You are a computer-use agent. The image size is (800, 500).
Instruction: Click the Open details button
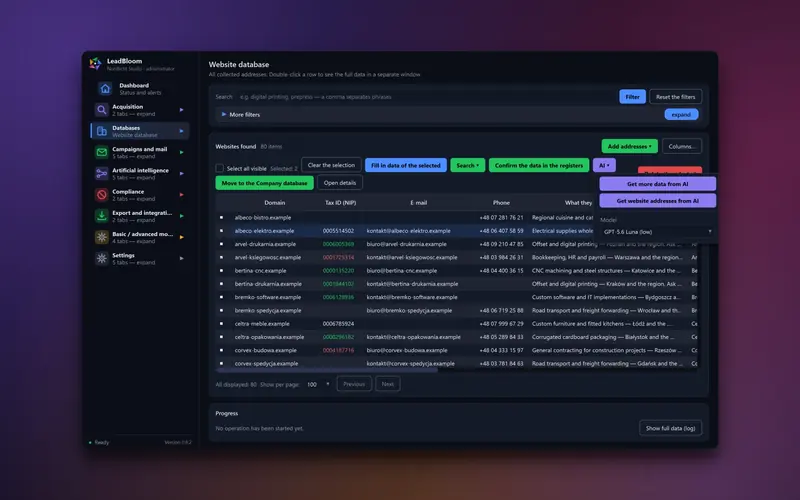tap(340, 183)
